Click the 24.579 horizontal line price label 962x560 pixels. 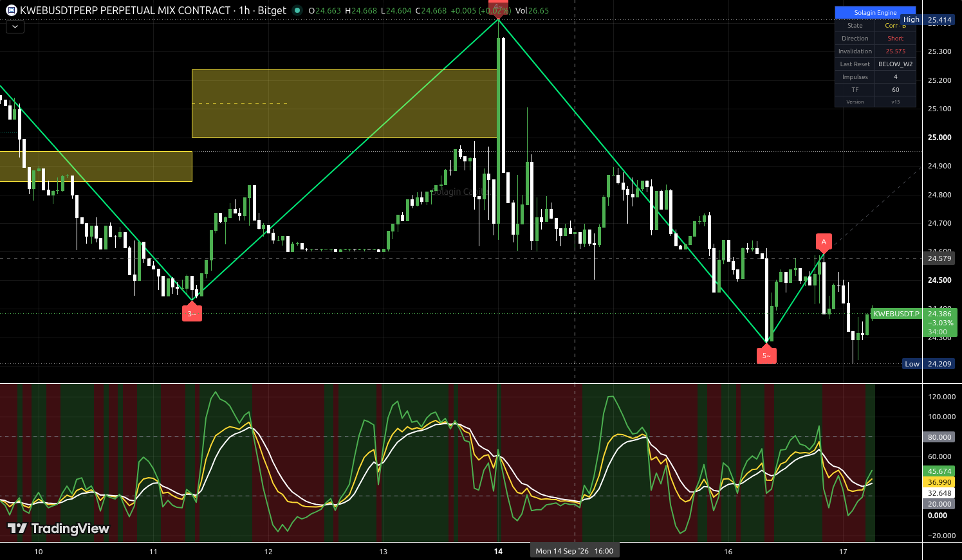pyautogui.click(x=939, y=258)
